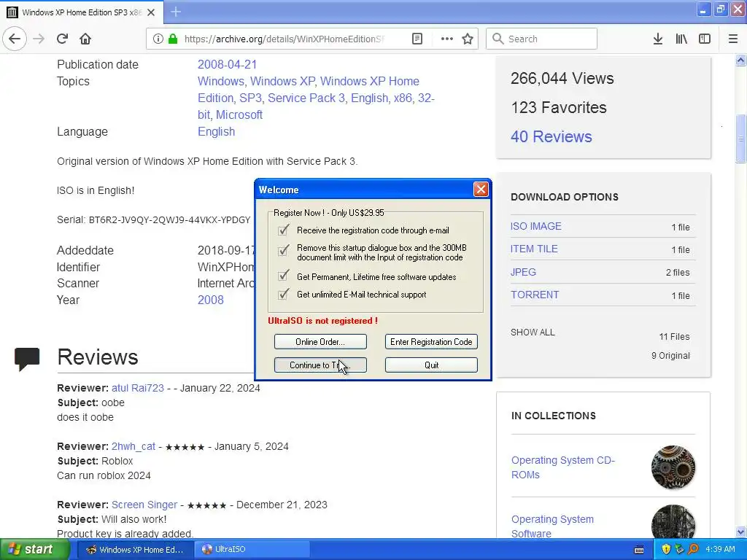Open Operating System Software collection link
Viewport: 747px width, 560px height.
coord(553,526)
